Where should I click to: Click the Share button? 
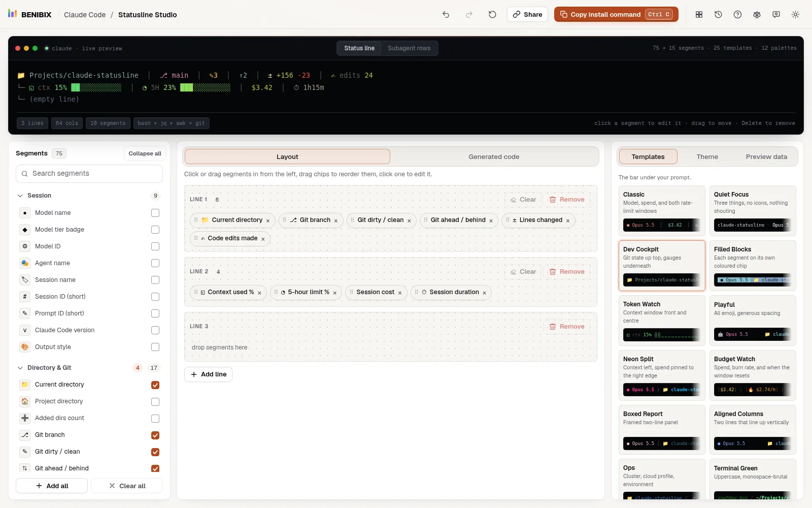527,14
